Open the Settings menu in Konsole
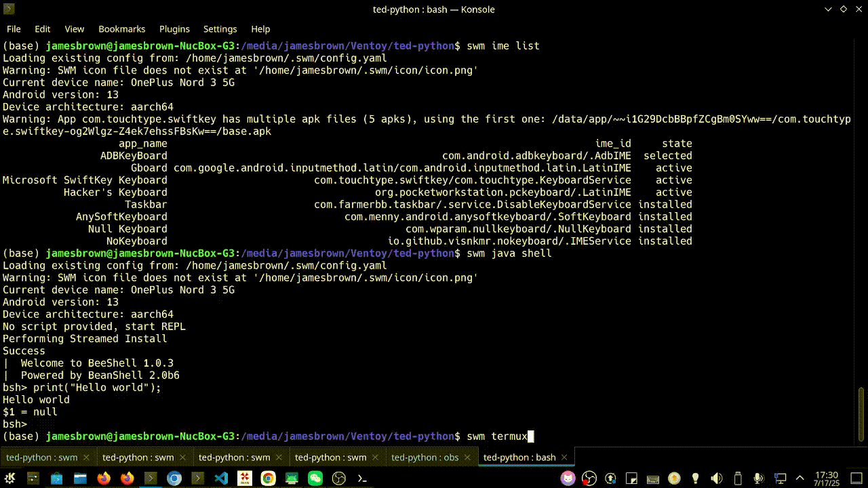The height and width of the screenshot is (488, 868). click(x=220, y=29)
